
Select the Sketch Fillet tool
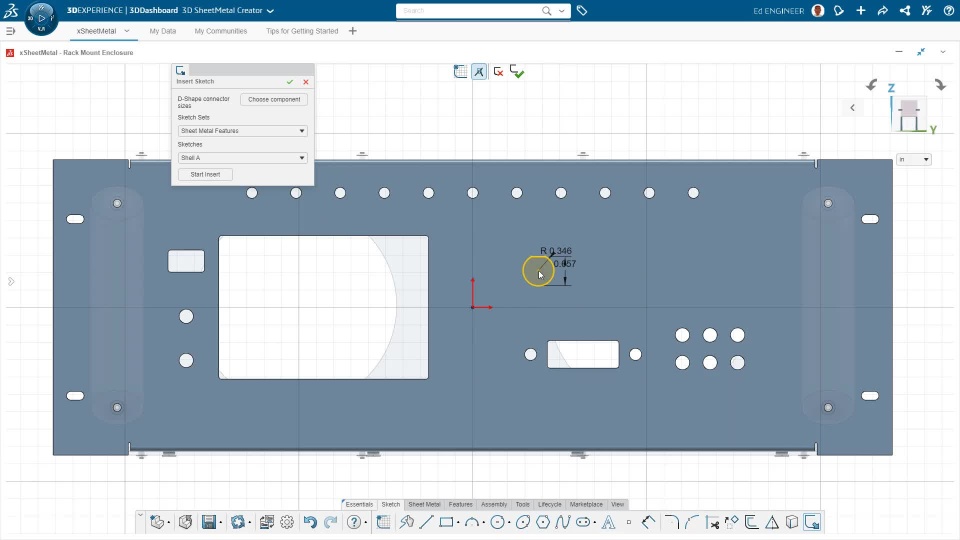point(672,522)
